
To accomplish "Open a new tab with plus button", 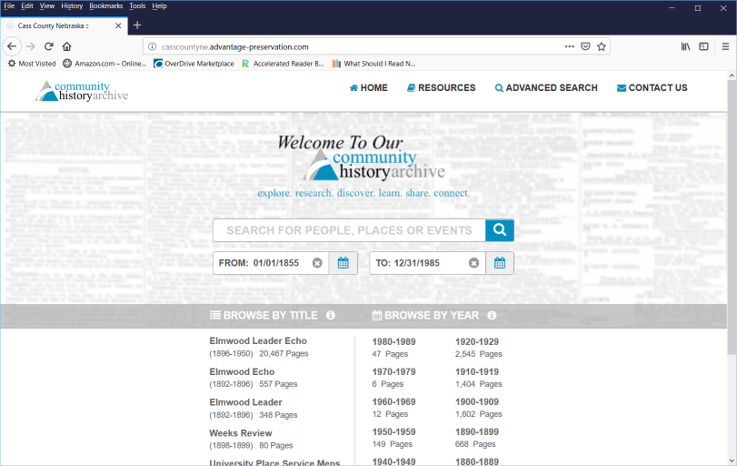I will [137, 25].
